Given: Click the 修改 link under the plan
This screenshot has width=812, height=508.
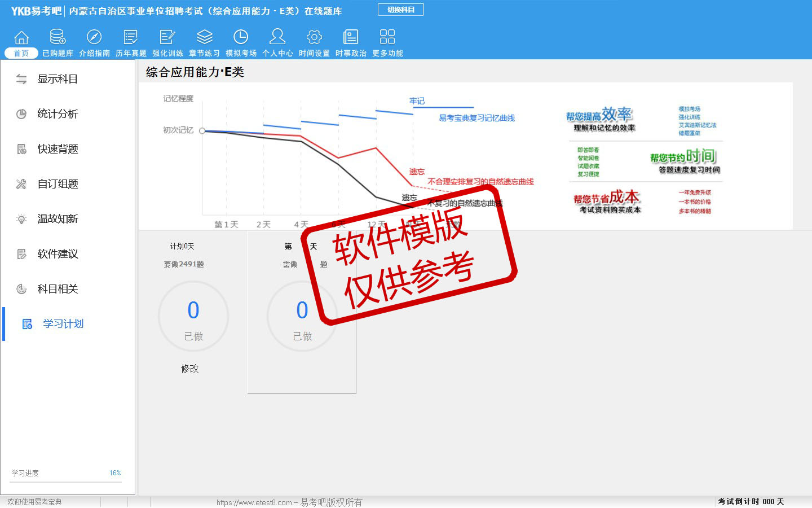Looking at the screenshot, I should 189,369.
